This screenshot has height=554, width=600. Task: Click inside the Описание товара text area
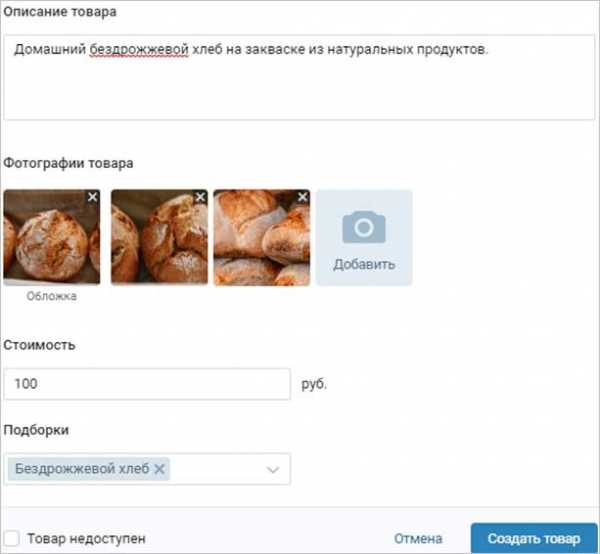click(x=299, y=77)
